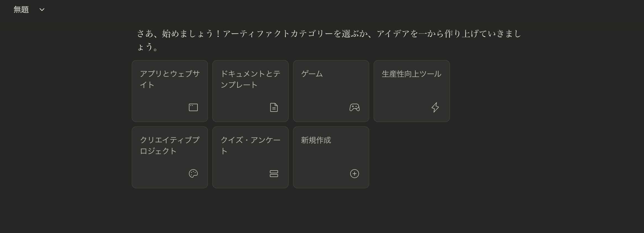Click the browser window icon on アプリとウェブサイト card
The image size is (644, 233).
point(193,107)
